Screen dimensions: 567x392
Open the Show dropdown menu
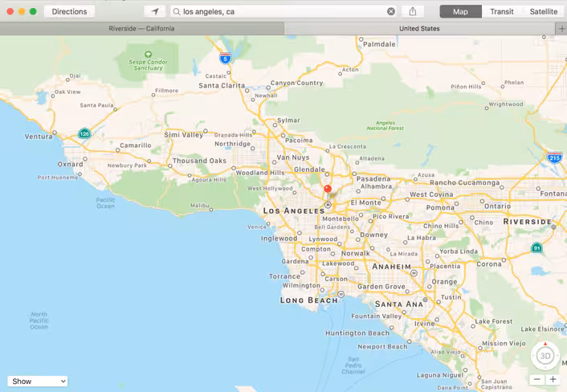[37, 381]
